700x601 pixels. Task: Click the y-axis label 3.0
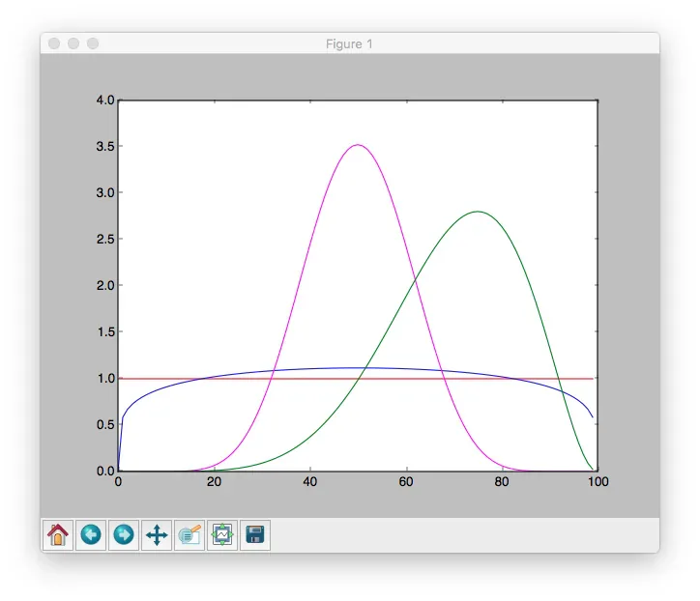(105, 192)
